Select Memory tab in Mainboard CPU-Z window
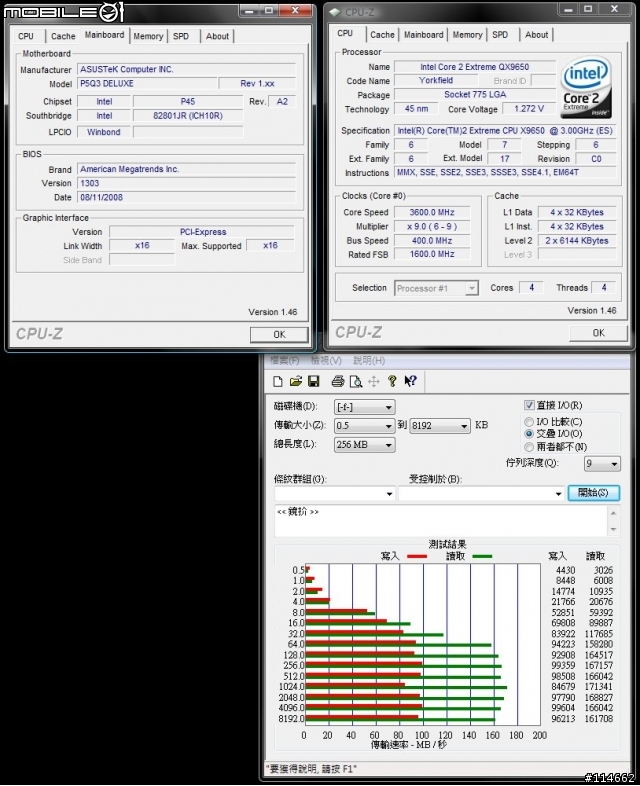The height and width of the screenshot is (786, 640). click(148, 36)
